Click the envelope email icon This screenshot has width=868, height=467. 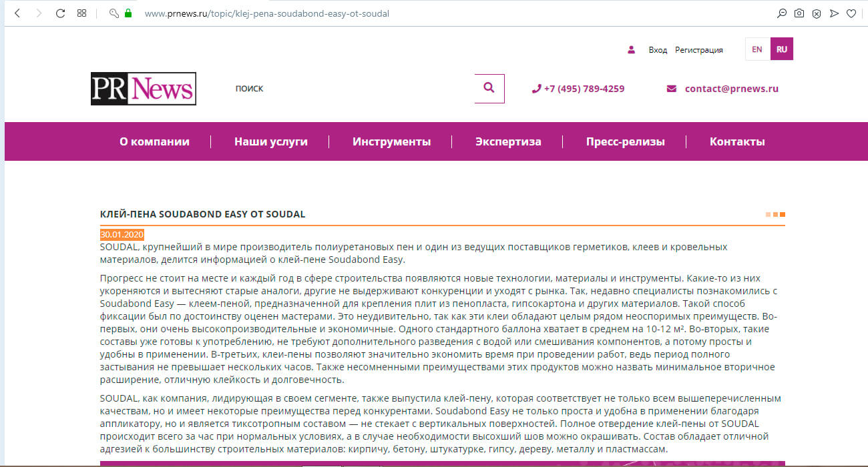[672, 89]
